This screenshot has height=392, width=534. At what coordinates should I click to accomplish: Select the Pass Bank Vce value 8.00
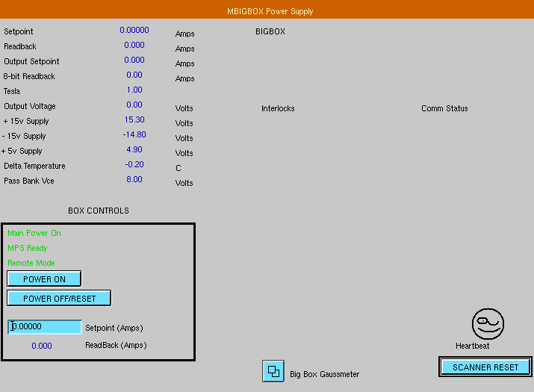[x=134, y=180]
